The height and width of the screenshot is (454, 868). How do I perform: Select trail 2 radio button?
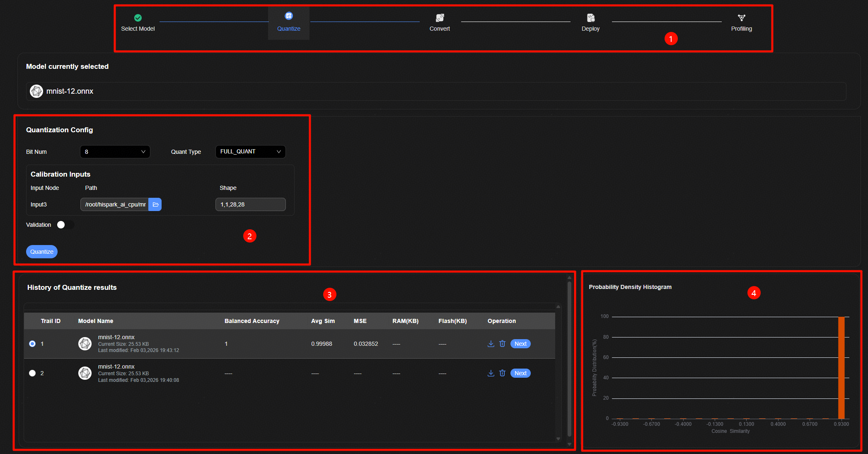coord(32,373)
